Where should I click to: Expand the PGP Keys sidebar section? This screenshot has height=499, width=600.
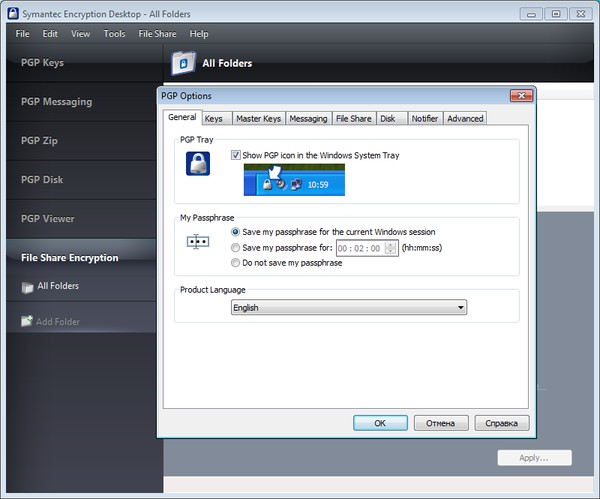tap(42, 63)
